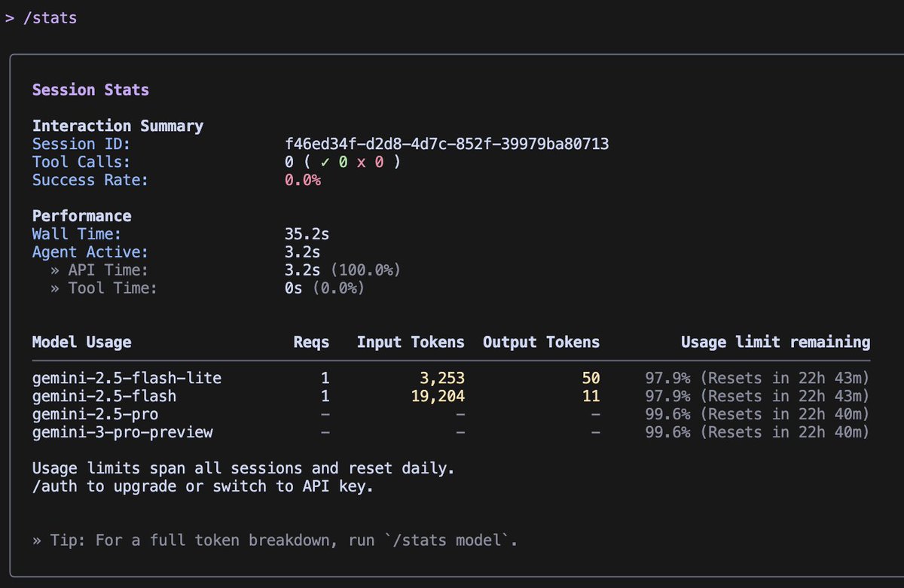Click the Performance heading
The height and width of the screenshot is (588, 904).
pos(81,216)
